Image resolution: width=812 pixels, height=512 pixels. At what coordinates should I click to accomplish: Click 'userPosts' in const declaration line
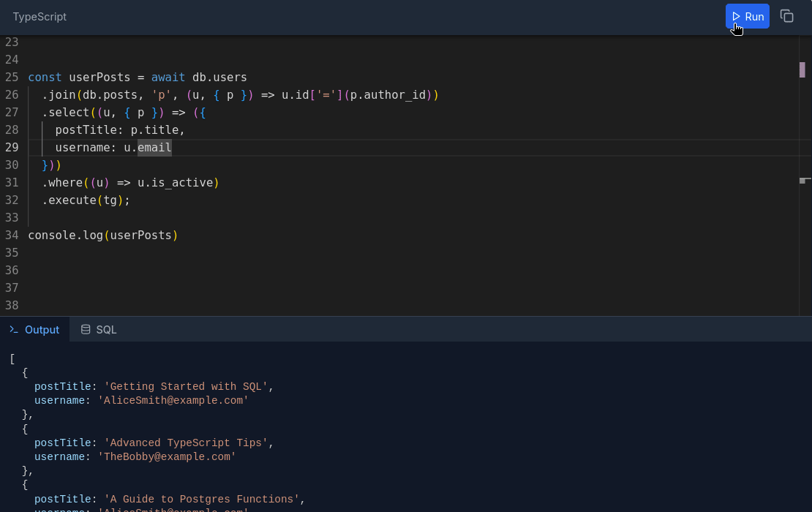(x=99, y=77)
